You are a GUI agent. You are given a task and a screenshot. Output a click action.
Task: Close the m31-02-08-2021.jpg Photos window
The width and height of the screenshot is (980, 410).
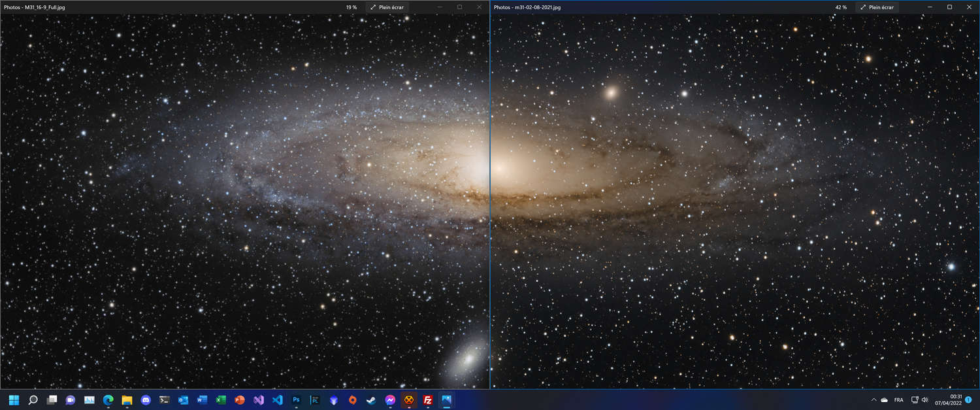click(x=970, y=7)
